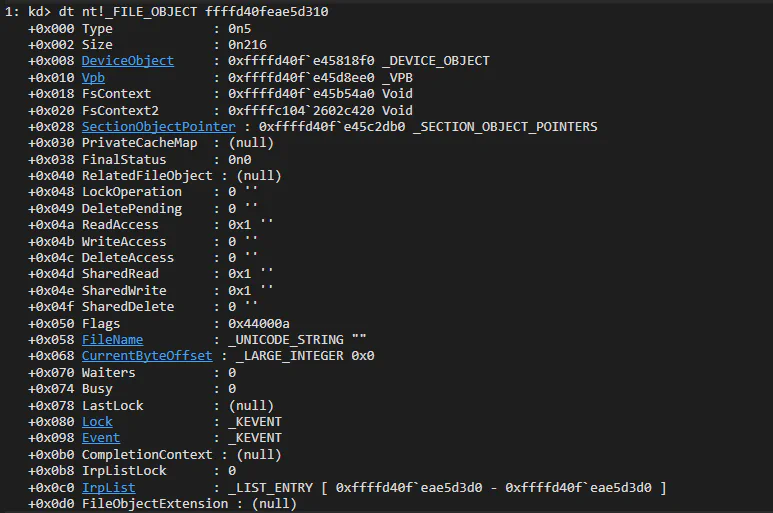Screen dimensions: 773x513
Task: Click the Lock field link
Action: tap(97, 422)
